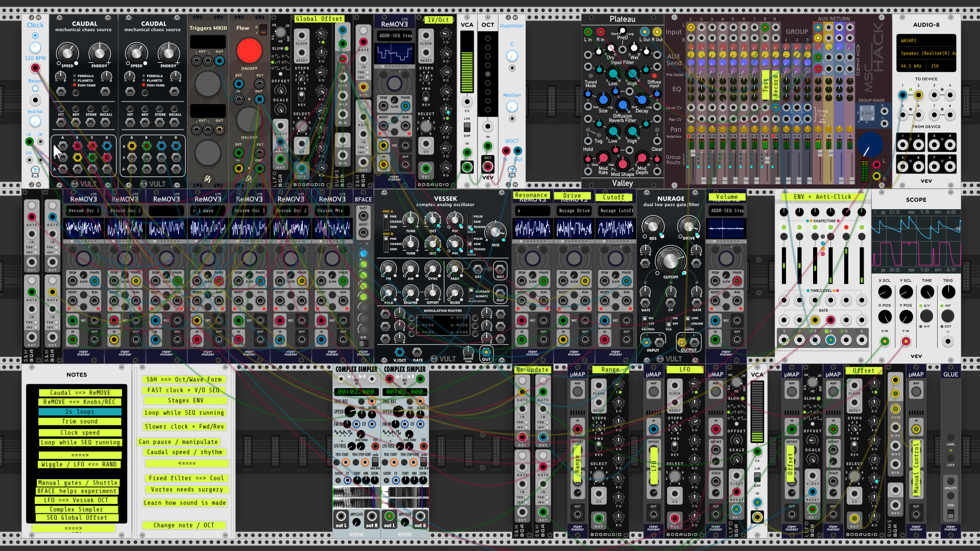
Task: Flip the NURAGE LINK/UNLINK gates switch
Action: [688, 321]
